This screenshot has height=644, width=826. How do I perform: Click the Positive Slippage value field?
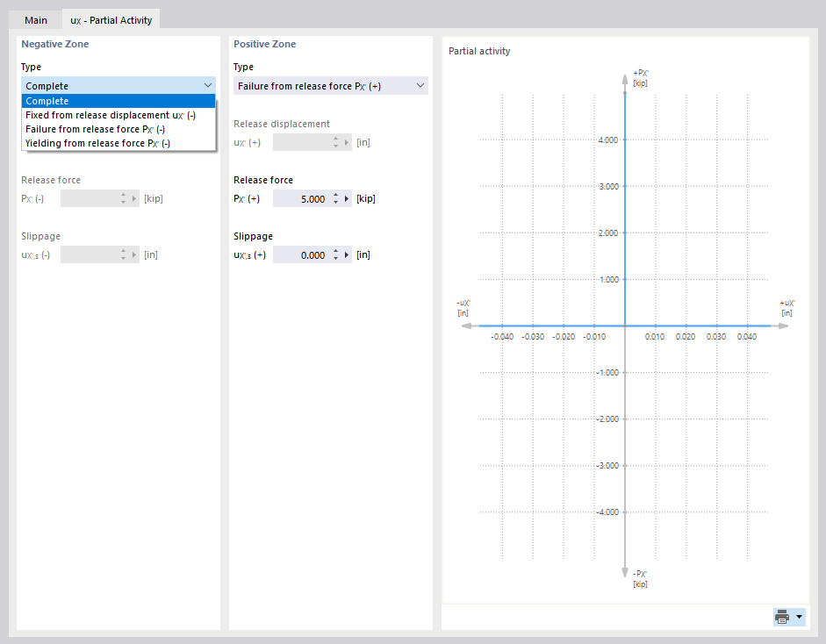(301, 254)
